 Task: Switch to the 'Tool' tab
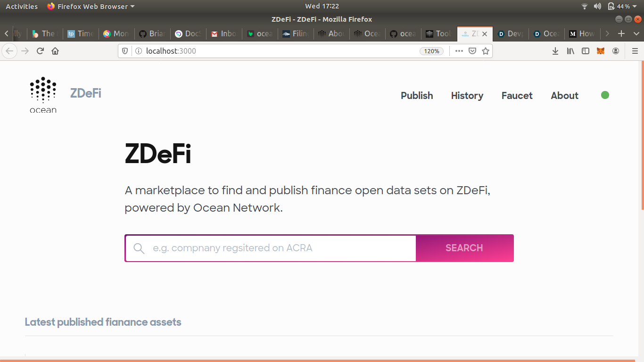click(439, 33)
